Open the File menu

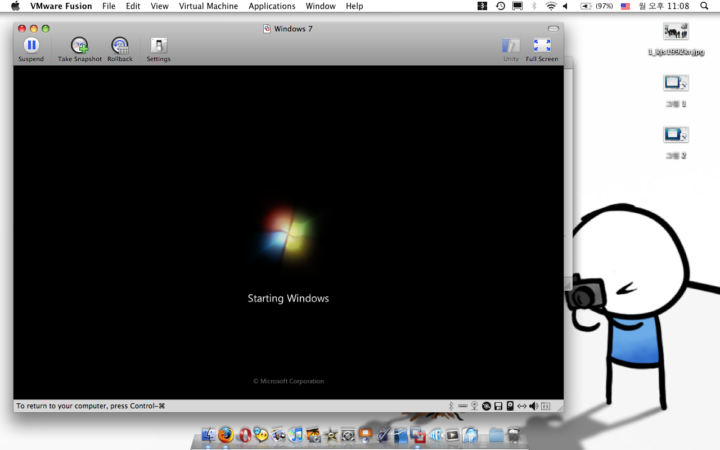point(109,6)
